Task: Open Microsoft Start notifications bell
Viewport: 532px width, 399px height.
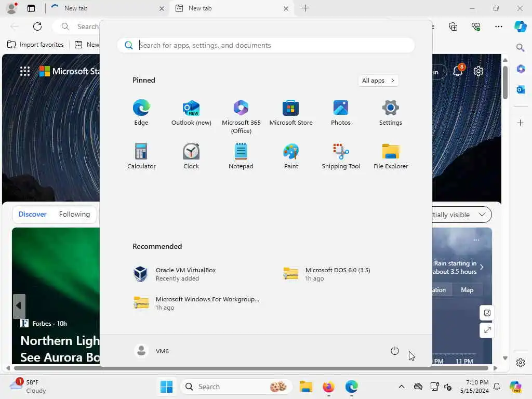Action: (x=458, y=71)
